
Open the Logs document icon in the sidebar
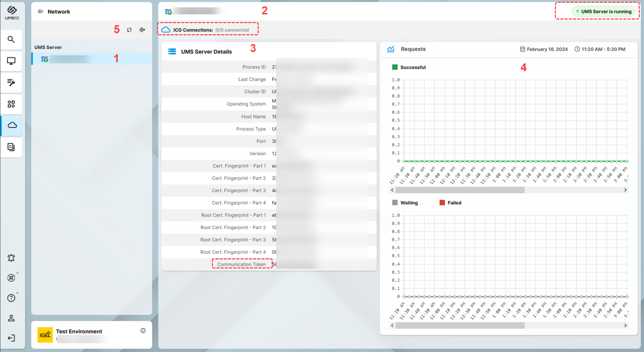11,147
